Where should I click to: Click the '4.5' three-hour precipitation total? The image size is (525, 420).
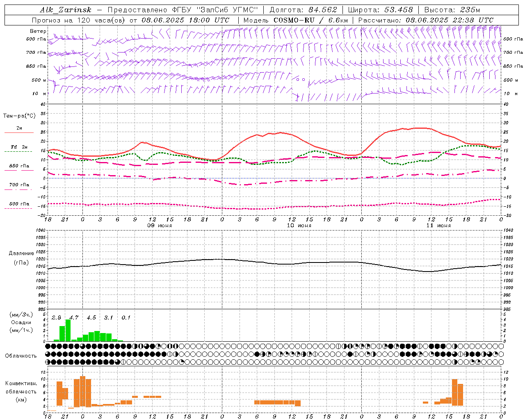coord(91,318)
